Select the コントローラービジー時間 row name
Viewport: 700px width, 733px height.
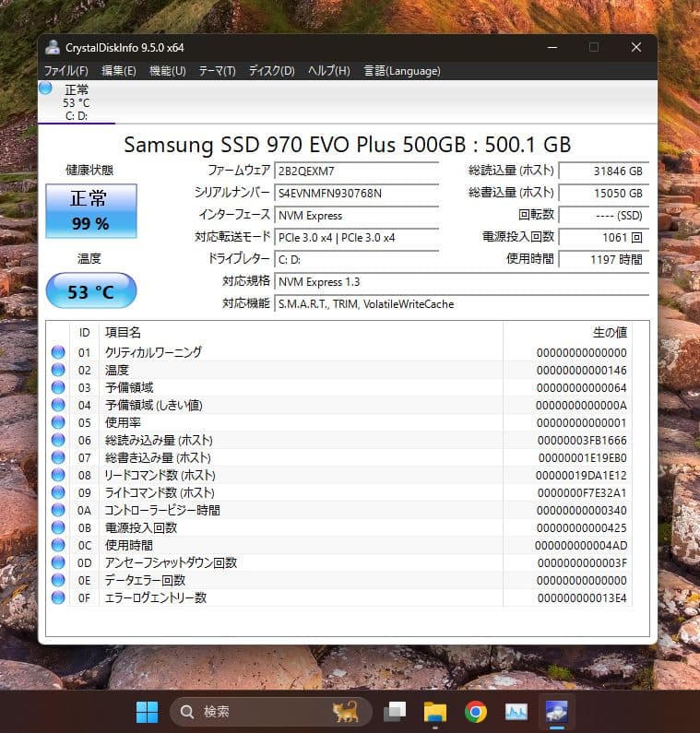pyautogui.click(x=162, y=510)
